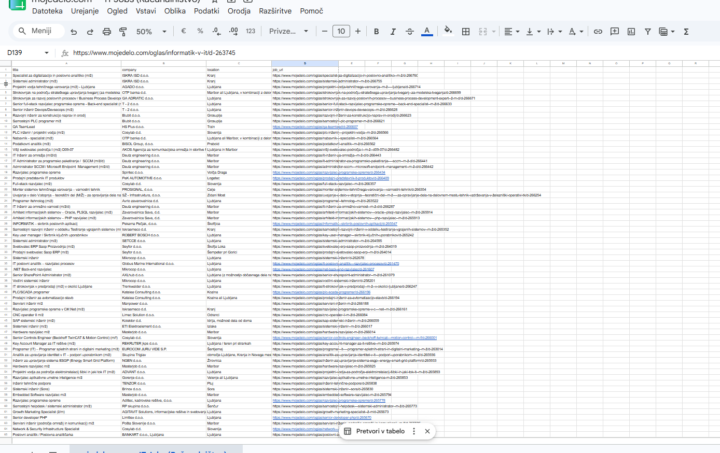Open the fill color picker
This screenshot has width=720, height=453.
pos(448,31)
